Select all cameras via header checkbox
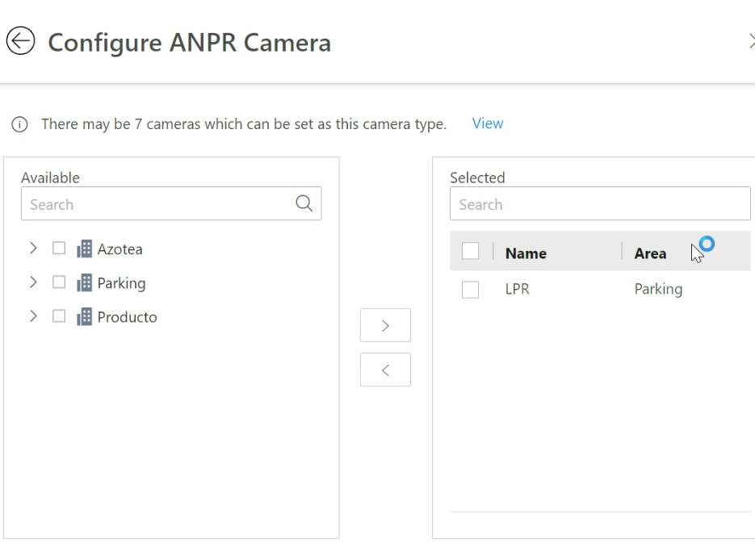 point(471,251)
